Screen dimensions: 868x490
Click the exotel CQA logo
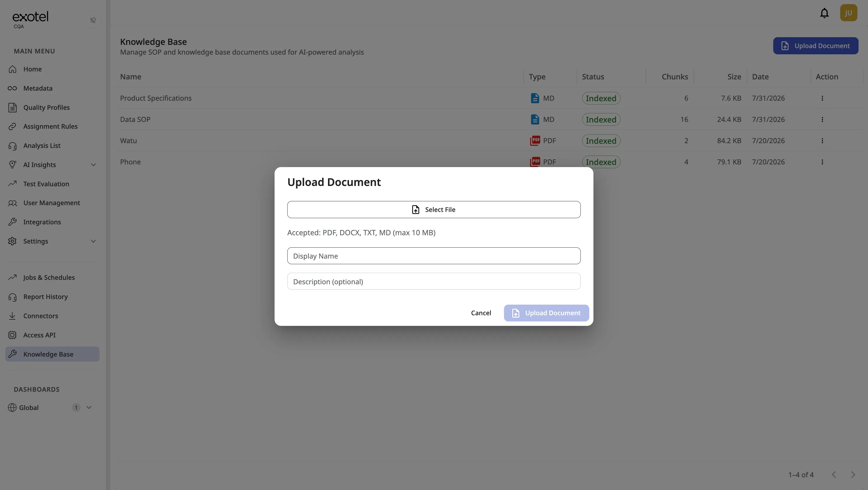pos(30,20)
